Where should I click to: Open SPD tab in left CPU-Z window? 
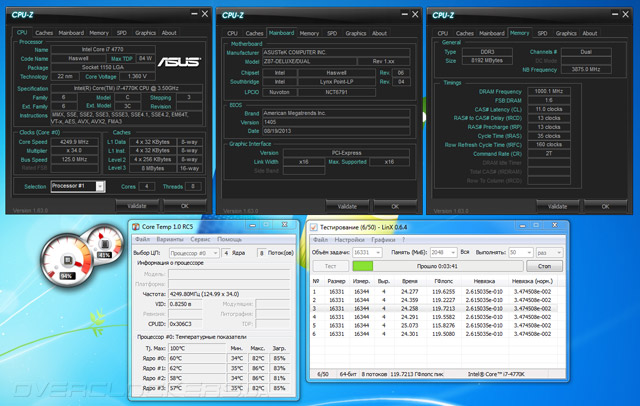[122, 33]
